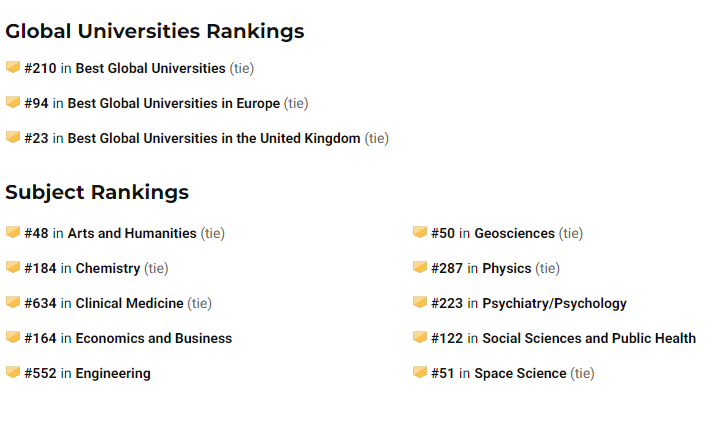The image size is (708, 438).
Task: Open the Clinical Medicine ranking link
Action: [130, 303]
